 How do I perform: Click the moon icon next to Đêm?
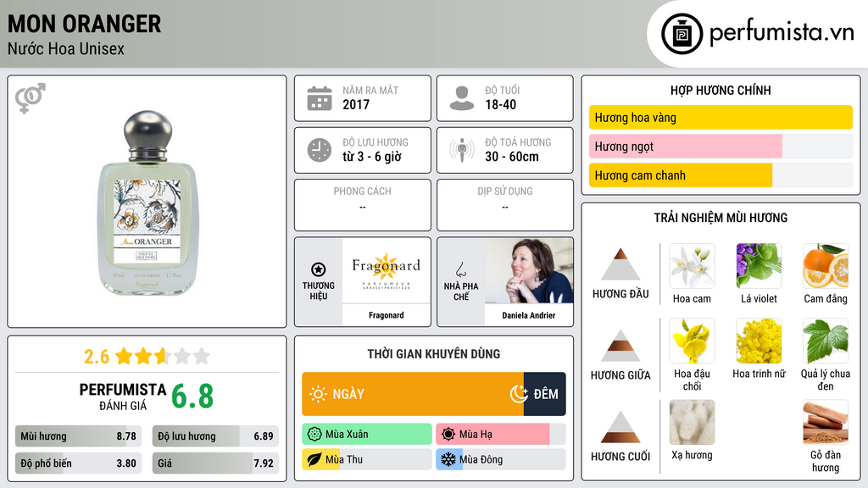pyautogui.click(x=519, y=394)
